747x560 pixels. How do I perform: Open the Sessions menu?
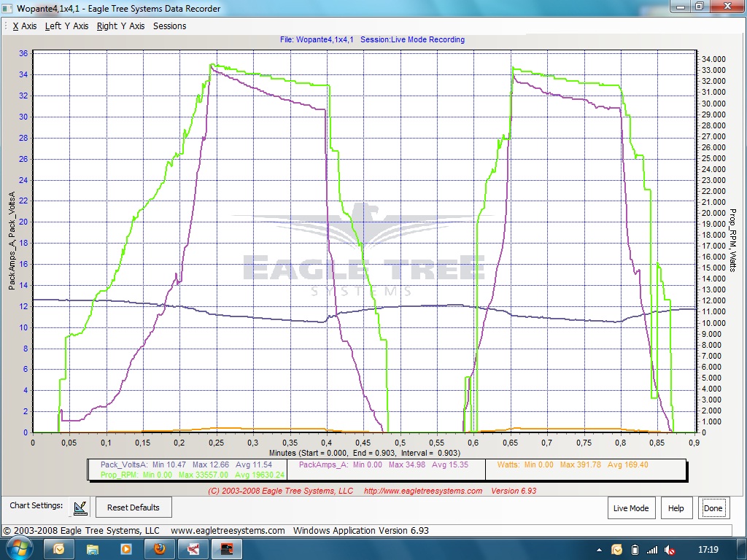pos(169,26)
